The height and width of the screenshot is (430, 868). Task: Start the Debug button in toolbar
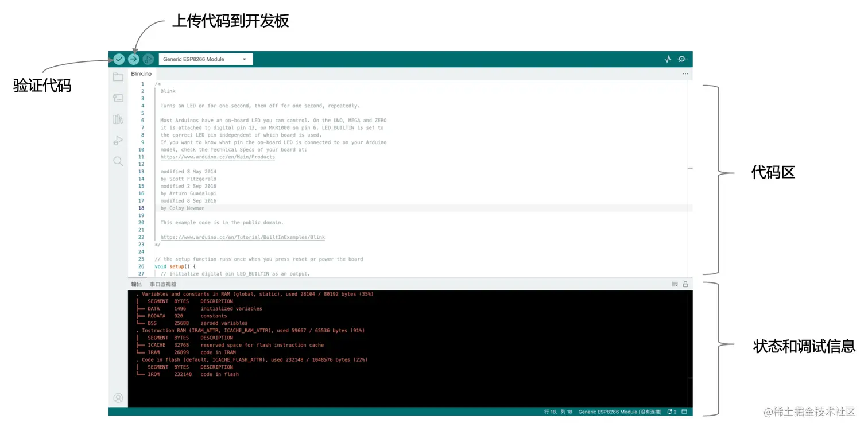(148, 59)
